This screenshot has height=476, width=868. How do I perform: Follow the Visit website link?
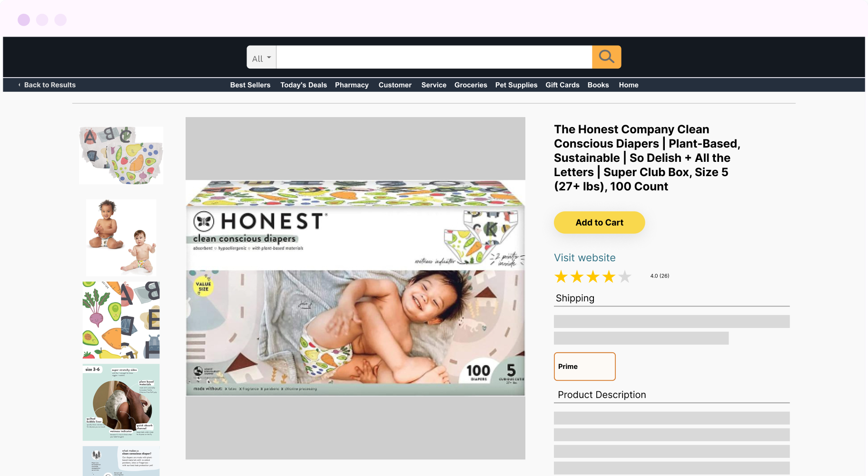pos(585,258)
